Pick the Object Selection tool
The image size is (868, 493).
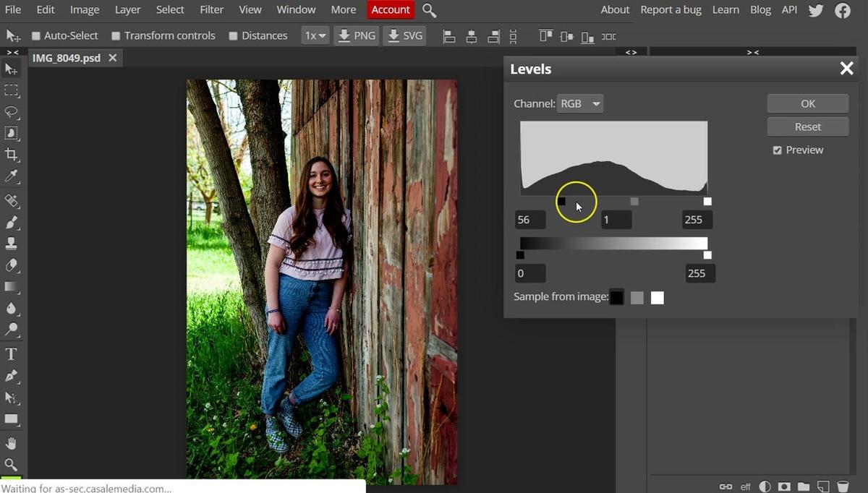coord(12,133)
